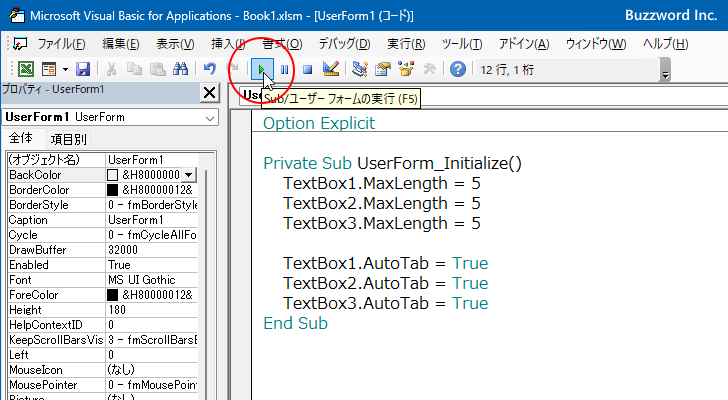Image resolution: width=728 pixels, height=400 pixels.
Task: Click the TextBox3.AutoTab = True line
Action: click(385, 303)
